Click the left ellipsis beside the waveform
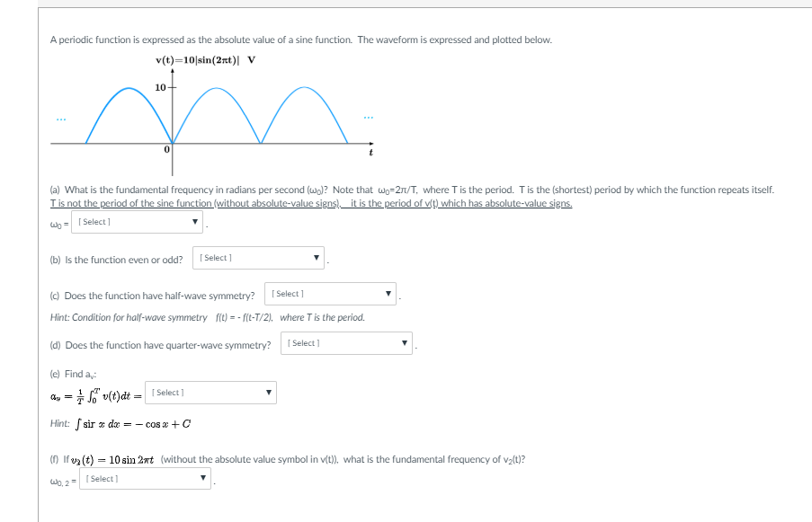Screen dimensions: 812x522 point(62,118)
